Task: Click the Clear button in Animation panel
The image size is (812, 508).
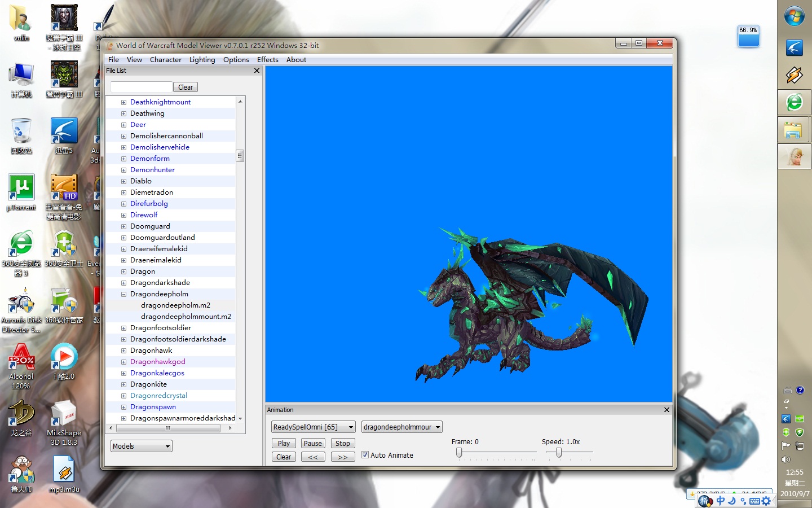Action: click(284, 457)
